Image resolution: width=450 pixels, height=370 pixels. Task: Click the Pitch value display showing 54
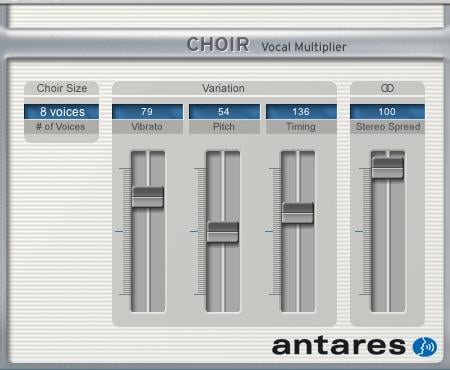[x=224, y=112]
